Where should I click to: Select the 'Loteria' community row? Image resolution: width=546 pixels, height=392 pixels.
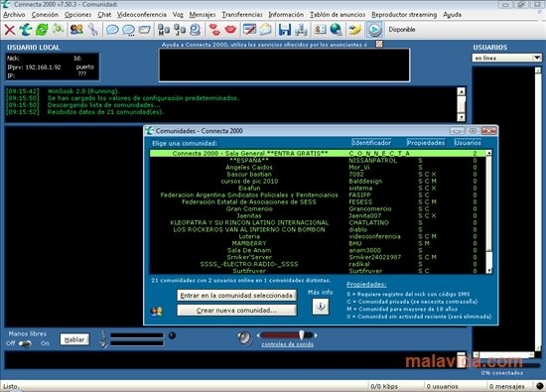click(319, 236)
